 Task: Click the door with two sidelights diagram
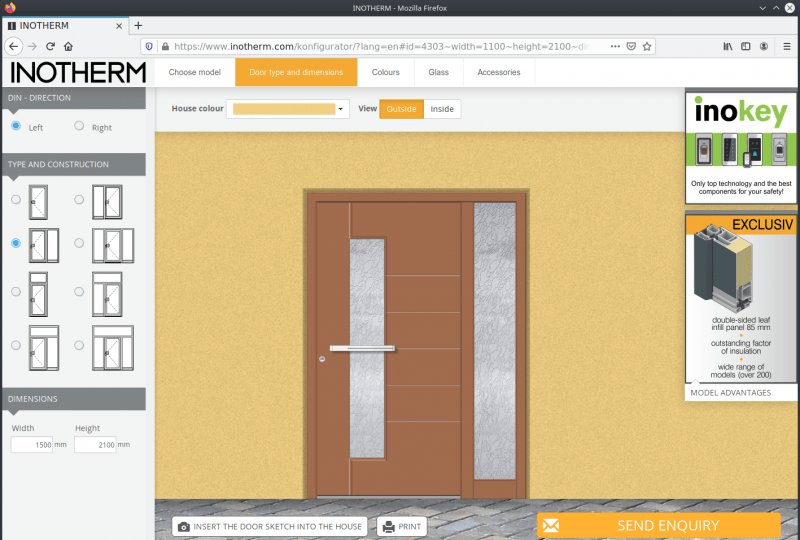pyautogui.click(x=113, y=246)
